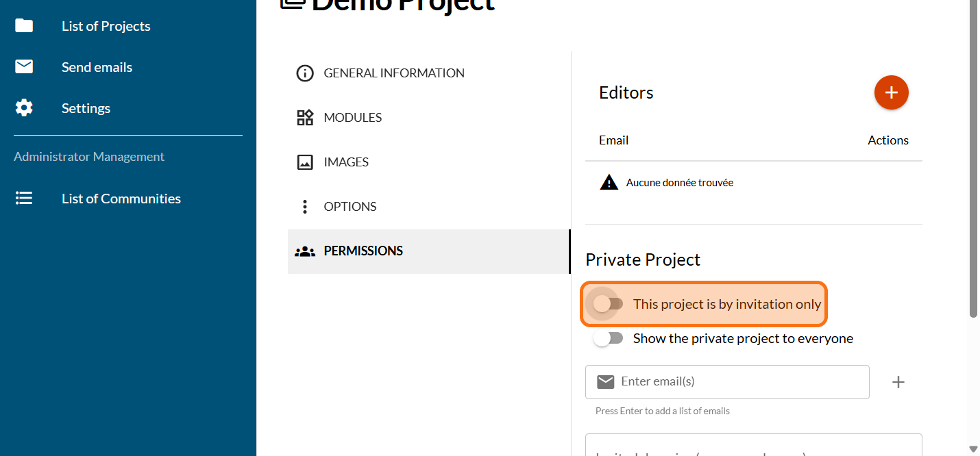Switch to the MODULES tab
Screen dimensions: 980x456
[x=352, y=118]
